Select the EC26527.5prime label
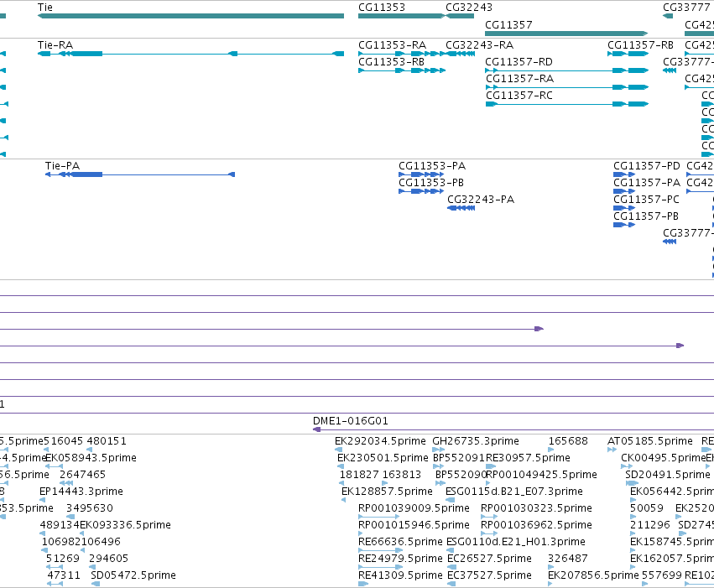Image resolution: width=714 pixels, height=588 pixels. [489, 559]
